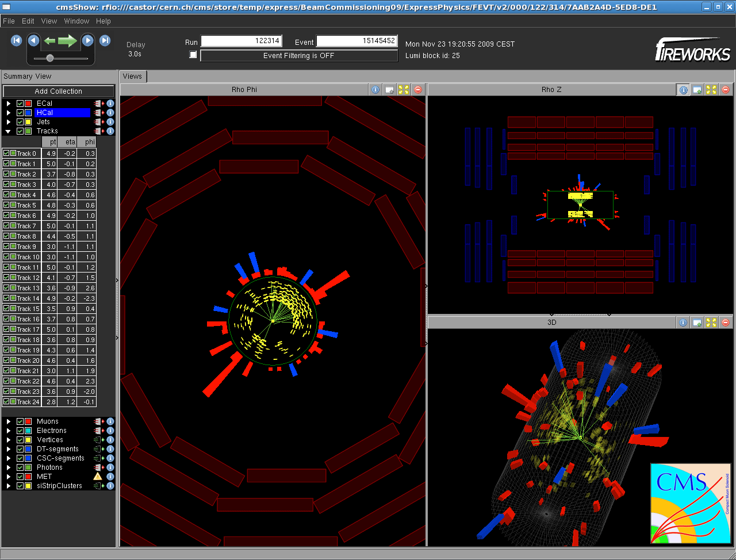Open the Window menu
Screen dimensions: 736x560
(76, 21)
